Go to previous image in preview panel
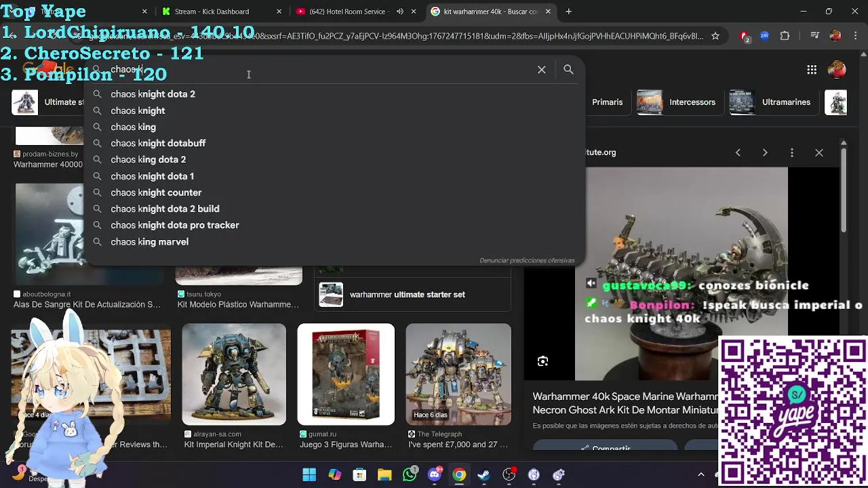 (x=738, y=152)
